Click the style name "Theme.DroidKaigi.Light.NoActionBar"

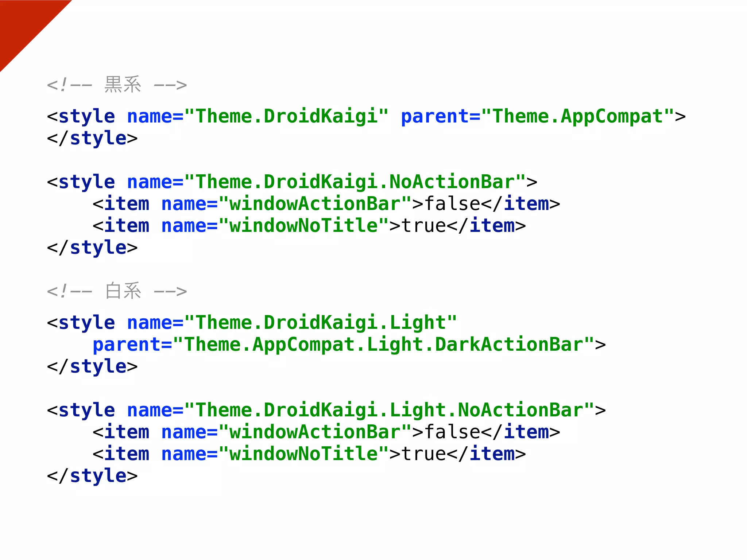pos(390,410)
